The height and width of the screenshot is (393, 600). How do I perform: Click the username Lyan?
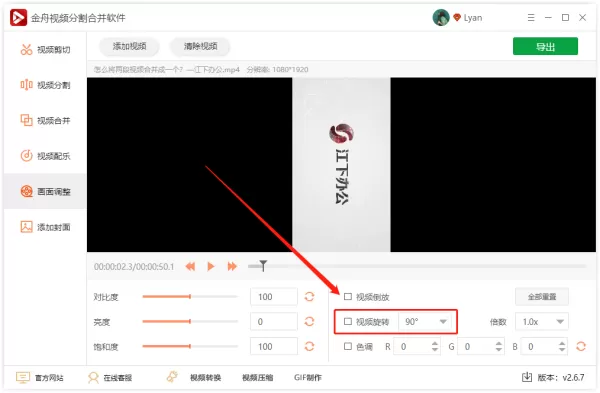(x=473, y=18)
